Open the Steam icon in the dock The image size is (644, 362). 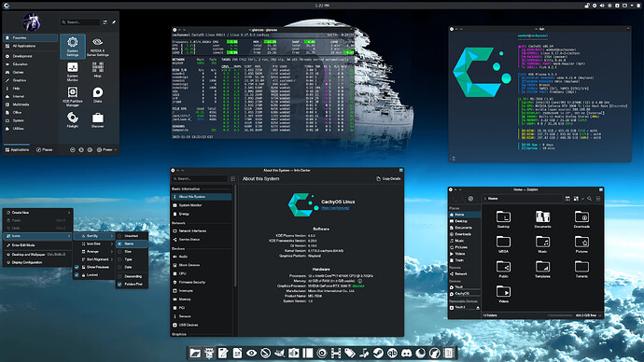pos(378,353)
